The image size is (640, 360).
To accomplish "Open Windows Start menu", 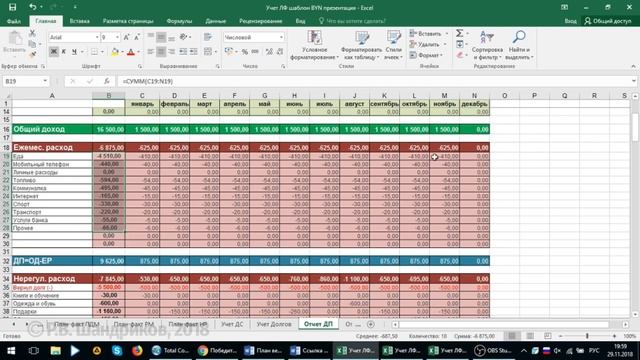I will point(11,350).
